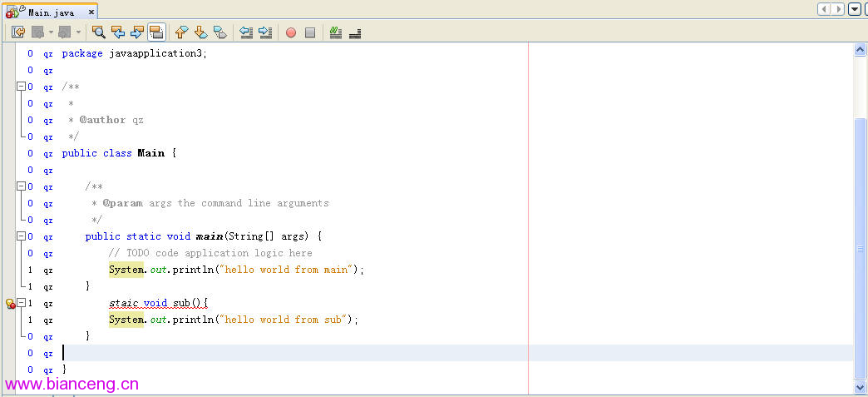Place the cursor on the highlighted empty line
Screen dimensions: 868x397
coord(456,353)
